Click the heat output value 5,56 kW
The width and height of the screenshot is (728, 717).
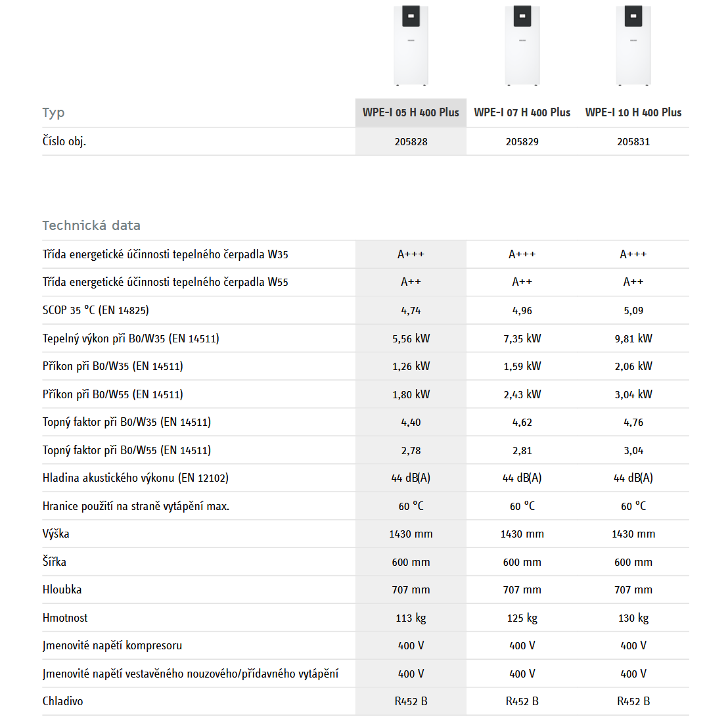point(411,338)
